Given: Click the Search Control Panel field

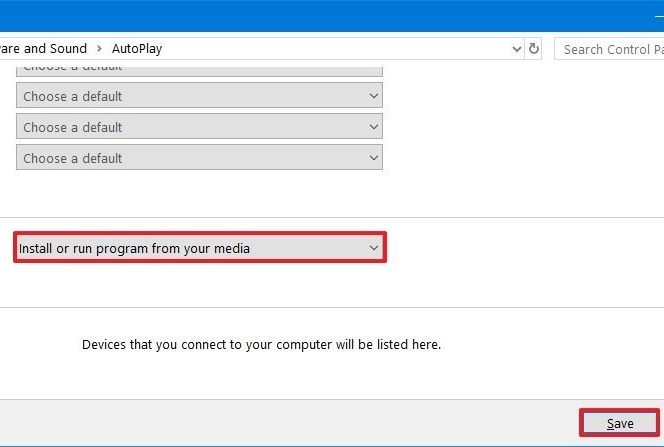Looking at the screenshot, I should click(x=610, y=49).
